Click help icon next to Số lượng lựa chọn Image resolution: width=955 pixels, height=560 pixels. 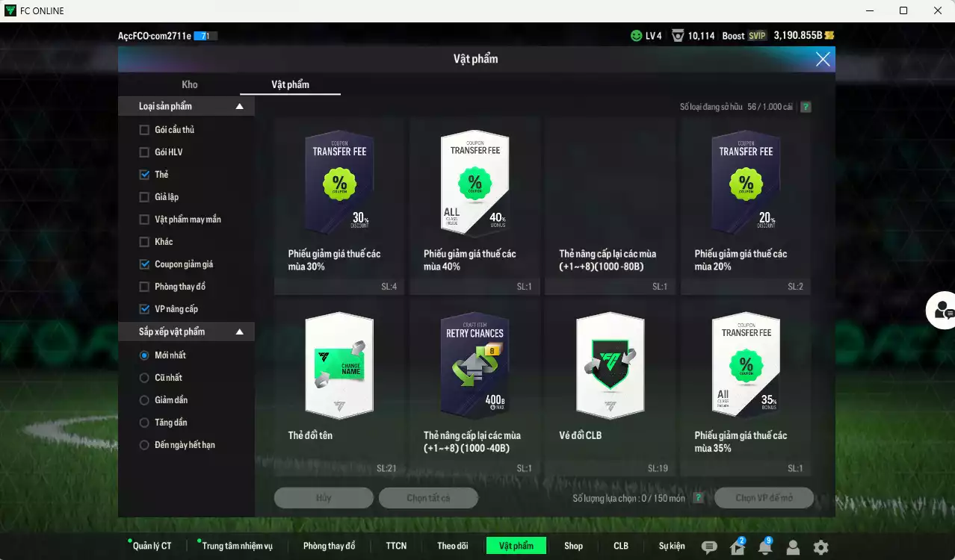click(698, 498)
